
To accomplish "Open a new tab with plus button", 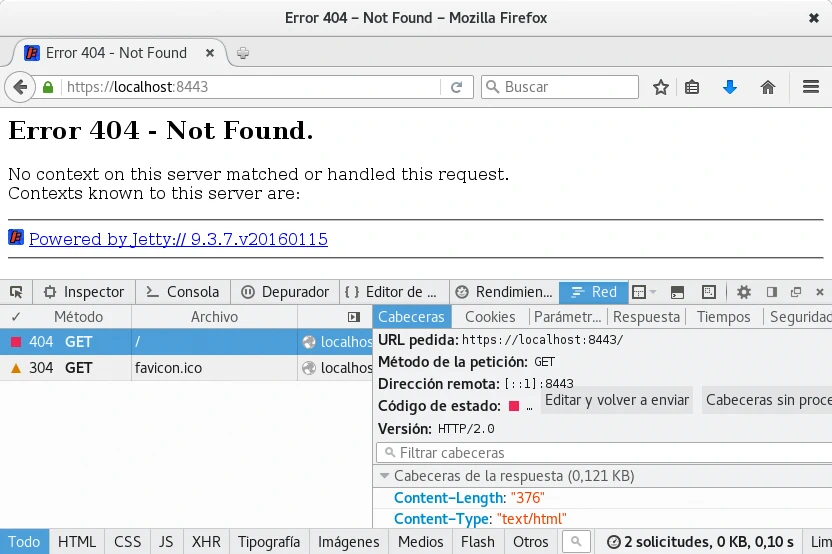I will point(243,53).
